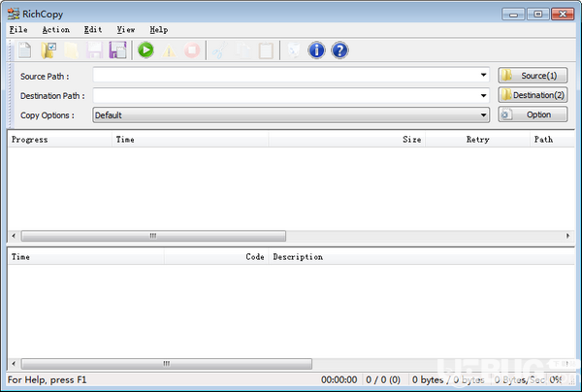Click the 0 bytes / 0 bytes status entry

[448, 379]
